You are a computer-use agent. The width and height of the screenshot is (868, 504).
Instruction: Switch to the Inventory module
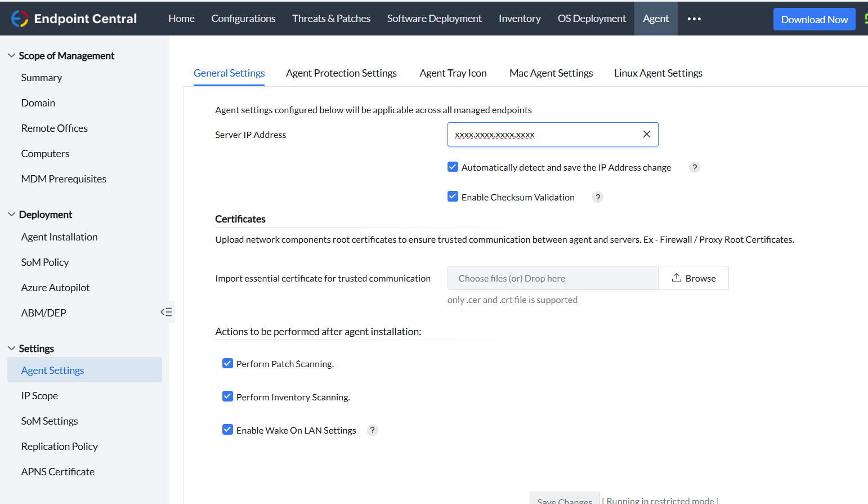click(x=520, y=19)
